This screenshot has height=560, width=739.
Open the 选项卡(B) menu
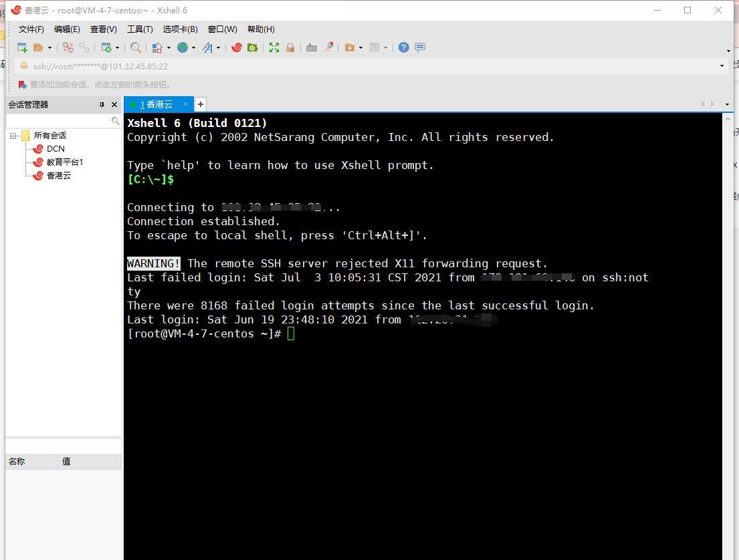point(180,29)
